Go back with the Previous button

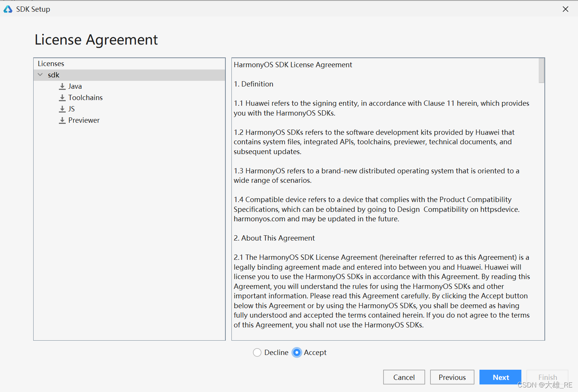(x=452, y=377)
